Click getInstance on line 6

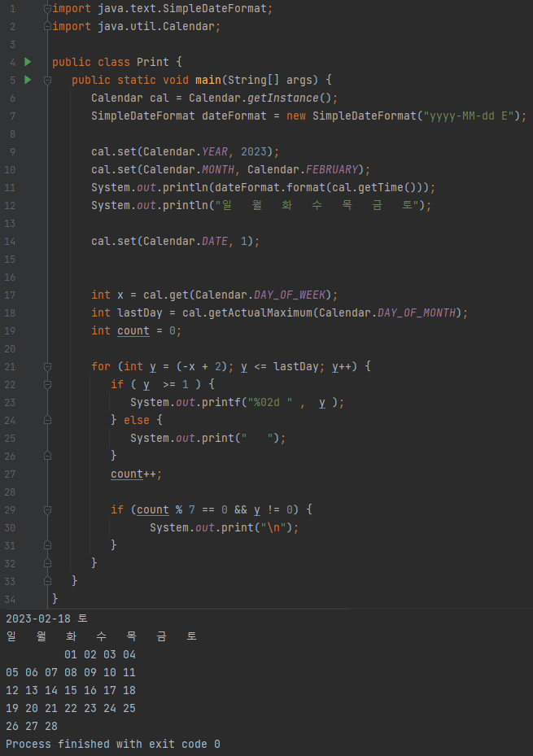pos(283,98)
